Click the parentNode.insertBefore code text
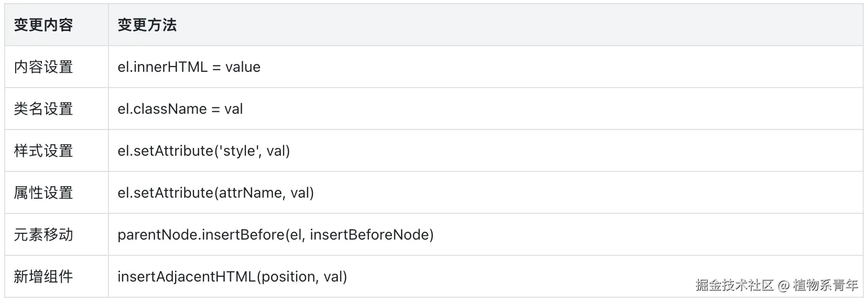The width and height of the screenshot is (868, 302). [x=201, y=234]
